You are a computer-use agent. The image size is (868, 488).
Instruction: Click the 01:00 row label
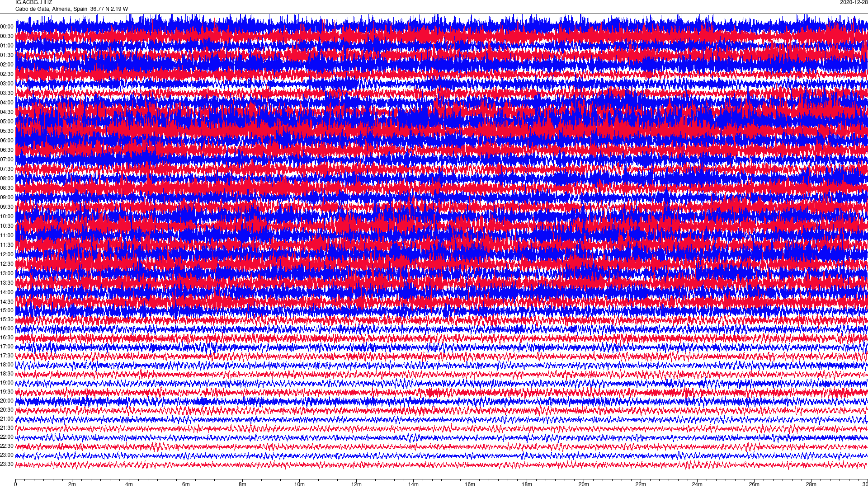tap(7, 46)
